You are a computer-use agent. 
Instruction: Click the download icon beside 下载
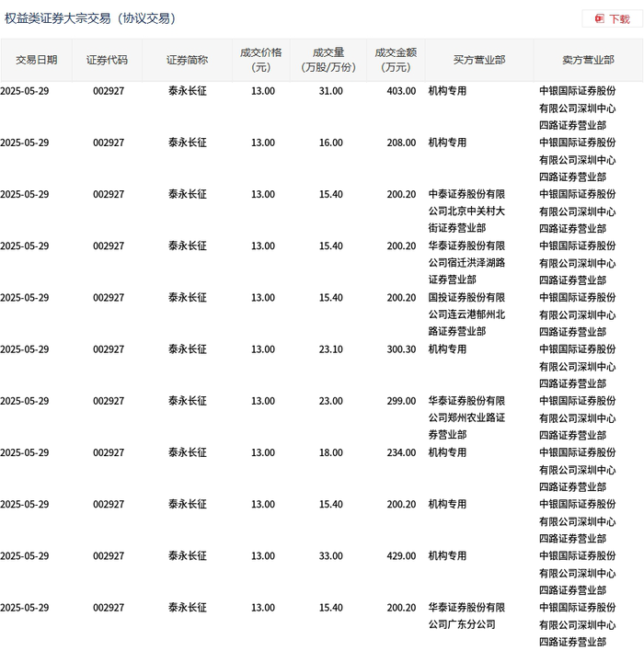[x=599, y=18]
